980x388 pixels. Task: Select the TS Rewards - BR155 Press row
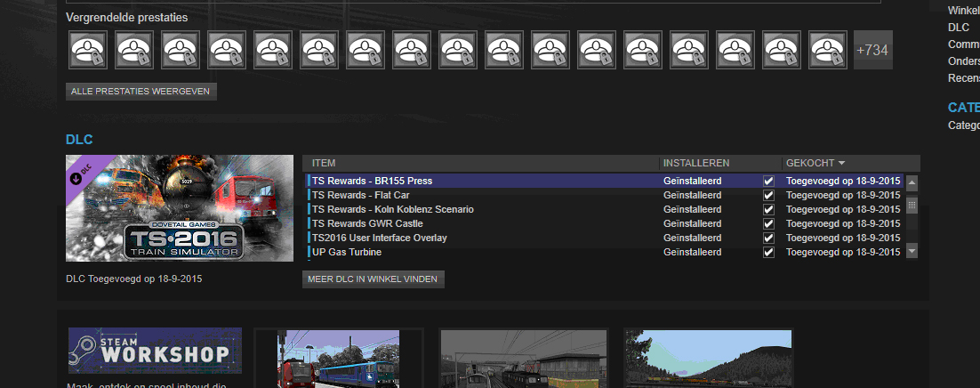click(x=605, y=181)
